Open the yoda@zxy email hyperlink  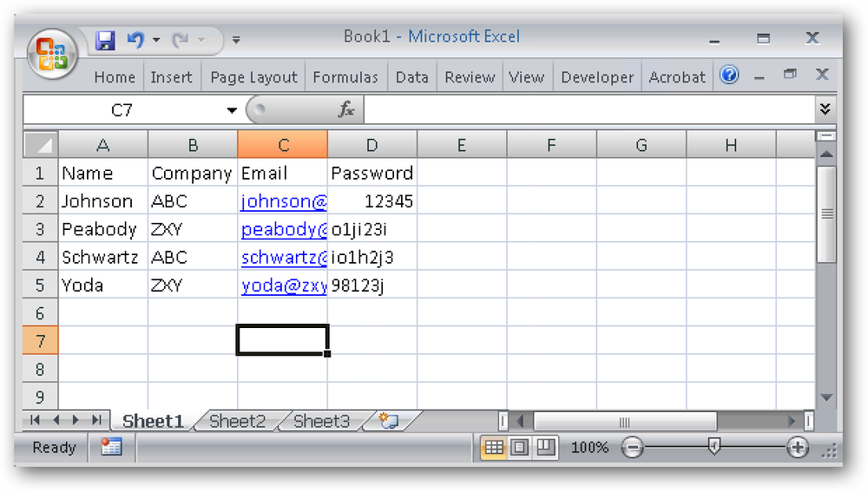click(284, 285)
